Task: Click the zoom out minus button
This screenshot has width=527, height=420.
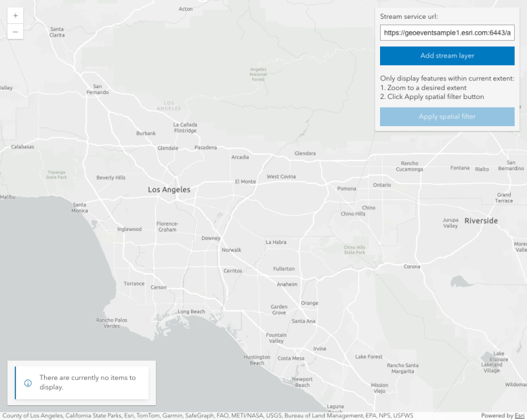Action: click(16, 31)
